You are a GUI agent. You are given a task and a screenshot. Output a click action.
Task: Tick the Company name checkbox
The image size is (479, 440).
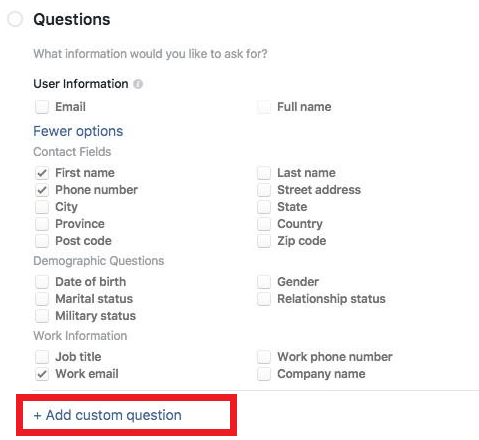tap(264, 374)
